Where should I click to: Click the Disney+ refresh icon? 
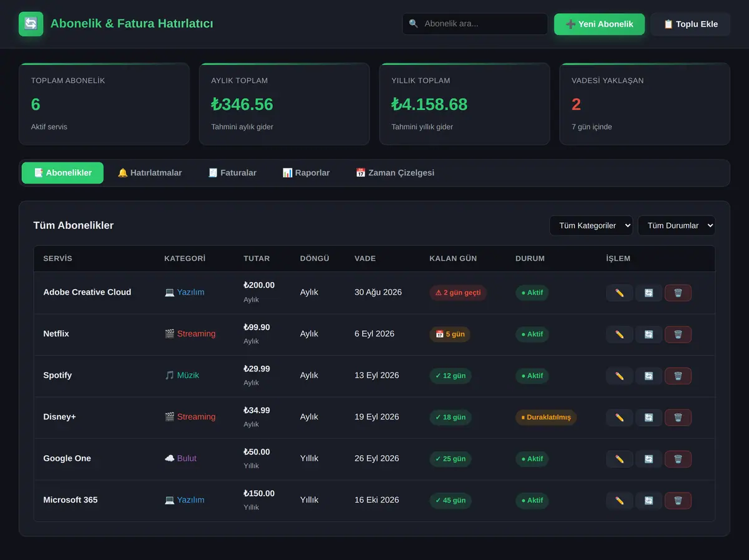(649, 418)
